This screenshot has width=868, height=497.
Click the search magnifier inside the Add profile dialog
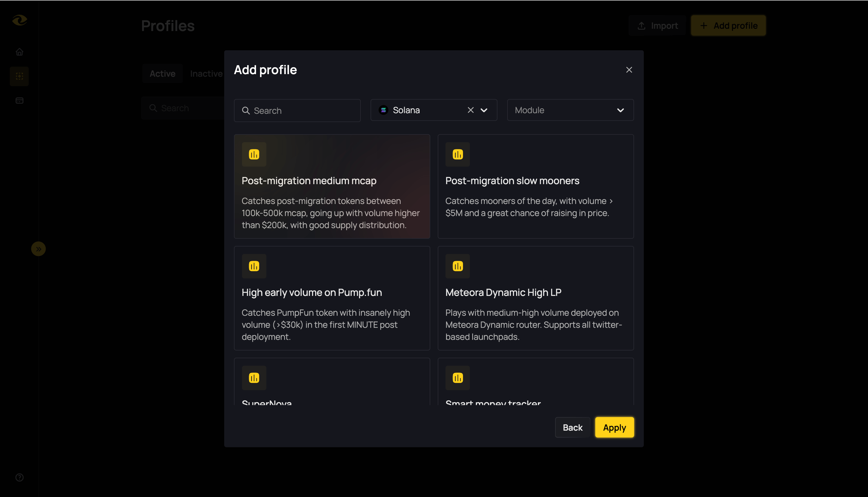tap(246, 111)
